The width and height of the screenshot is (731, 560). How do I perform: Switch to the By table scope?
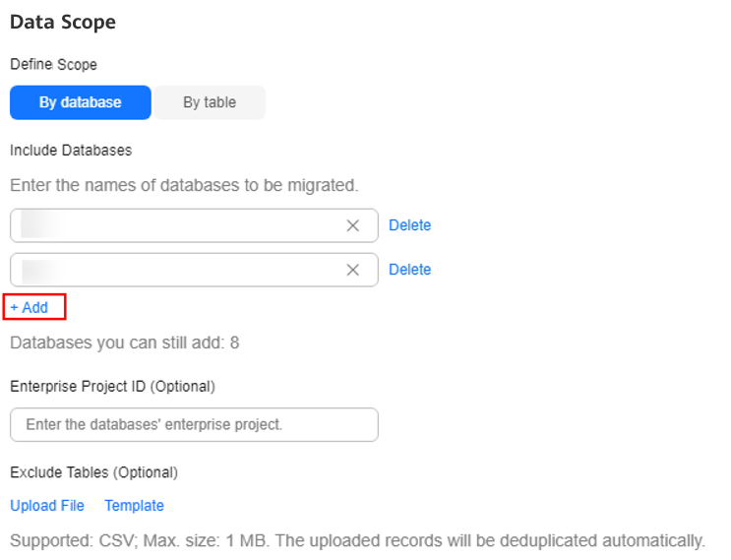(x=210, y=102)
